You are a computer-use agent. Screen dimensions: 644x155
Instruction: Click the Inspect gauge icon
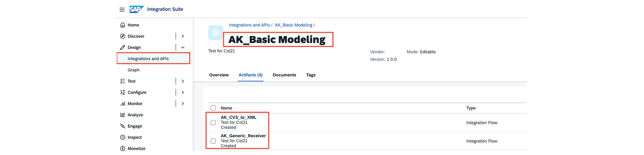coord(122,137)
